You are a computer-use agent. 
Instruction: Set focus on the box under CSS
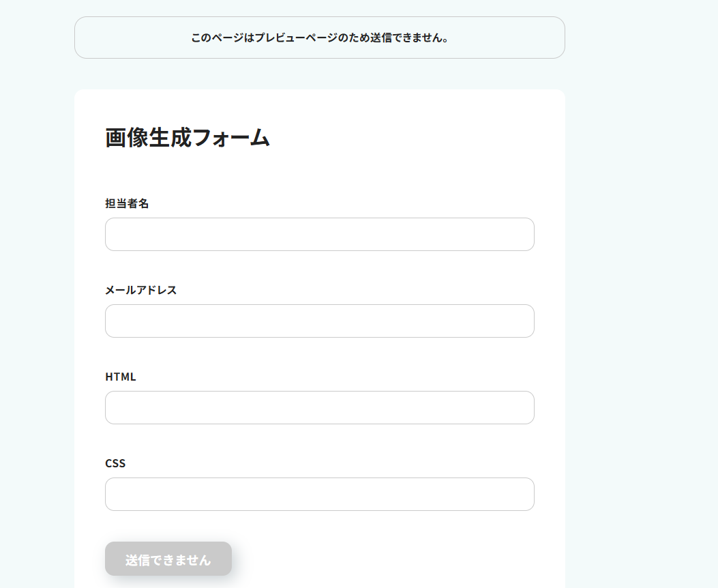[319, 494]
